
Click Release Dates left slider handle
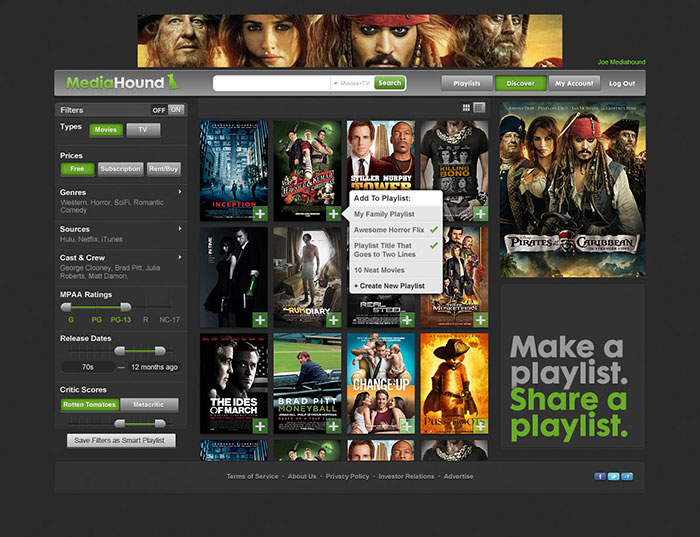click(120, 351)
